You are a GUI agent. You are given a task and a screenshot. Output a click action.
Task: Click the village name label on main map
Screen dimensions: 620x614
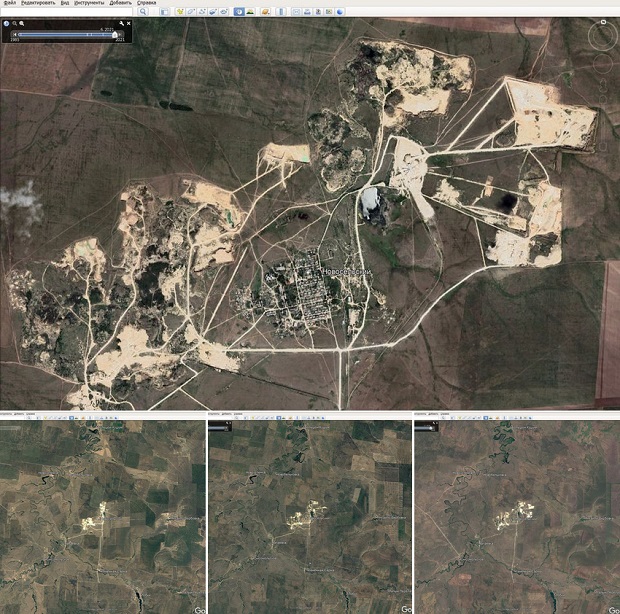point(347,272)
